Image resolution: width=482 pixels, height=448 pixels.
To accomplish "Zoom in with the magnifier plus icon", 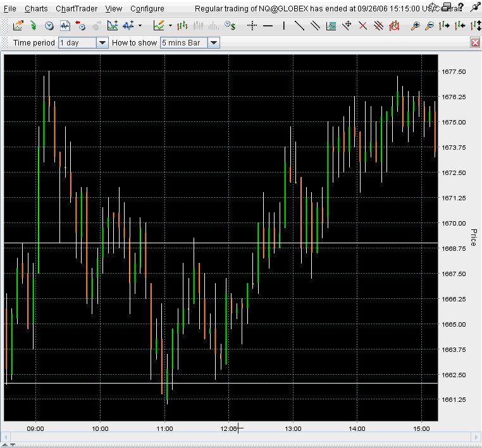I will pyautogui.click(x=416, y=26).
